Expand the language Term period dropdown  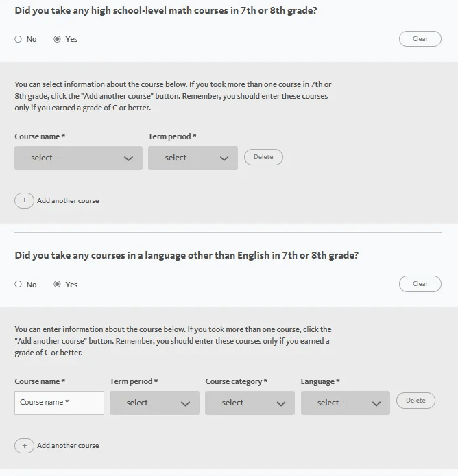(x=154, y=403)
